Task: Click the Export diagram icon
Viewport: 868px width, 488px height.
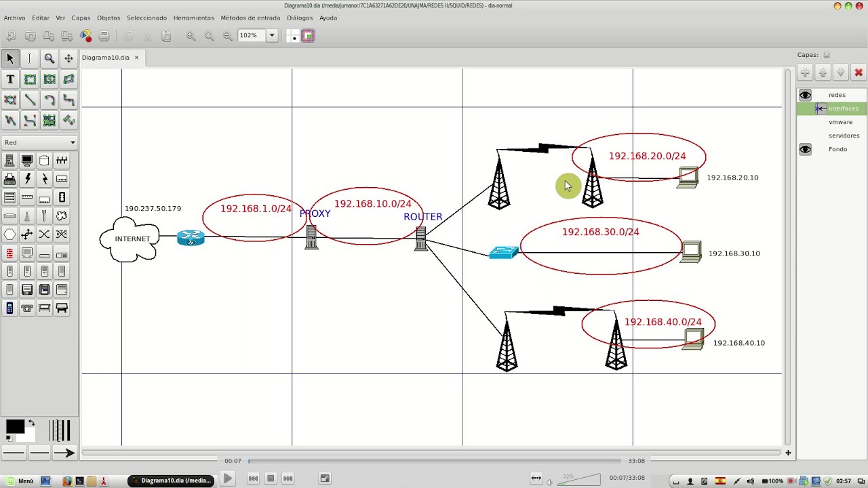Action: coord(85,35)
